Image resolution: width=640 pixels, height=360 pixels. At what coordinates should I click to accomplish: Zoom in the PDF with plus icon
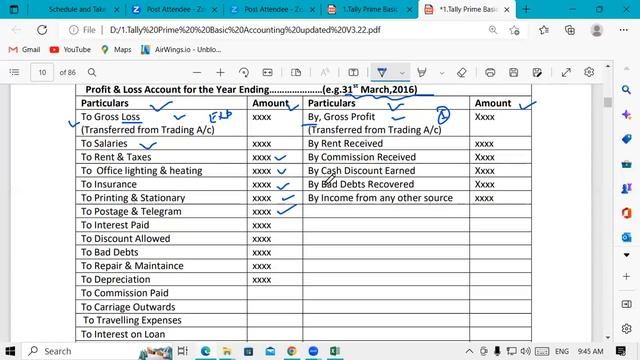pyautogui.click(x=220, y=72)
